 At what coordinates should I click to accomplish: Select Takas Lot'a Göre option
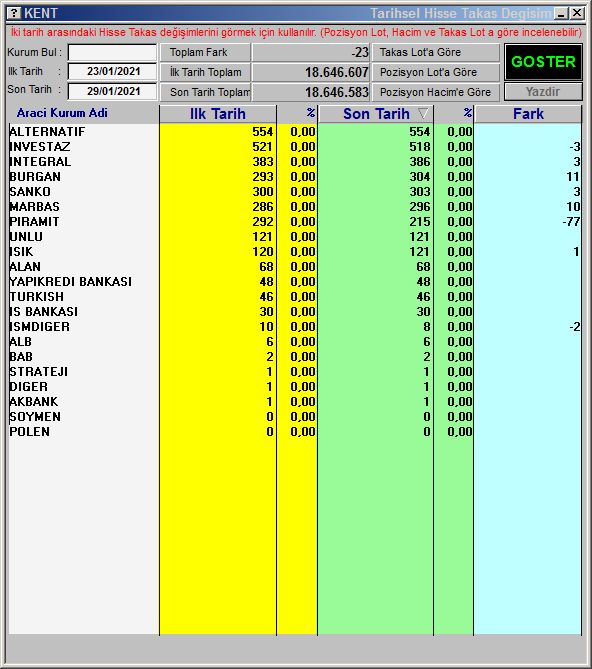[435, 52]
